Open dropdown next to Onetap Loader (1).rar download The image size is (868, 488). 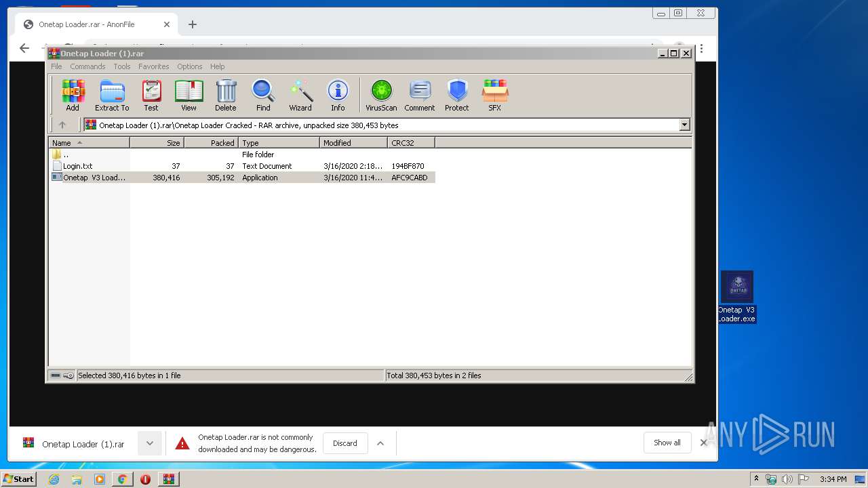(150, 443)
